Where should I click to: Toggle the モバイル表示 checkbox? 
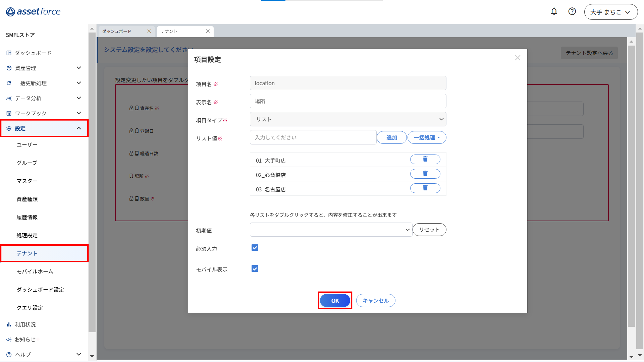point(255,269)
